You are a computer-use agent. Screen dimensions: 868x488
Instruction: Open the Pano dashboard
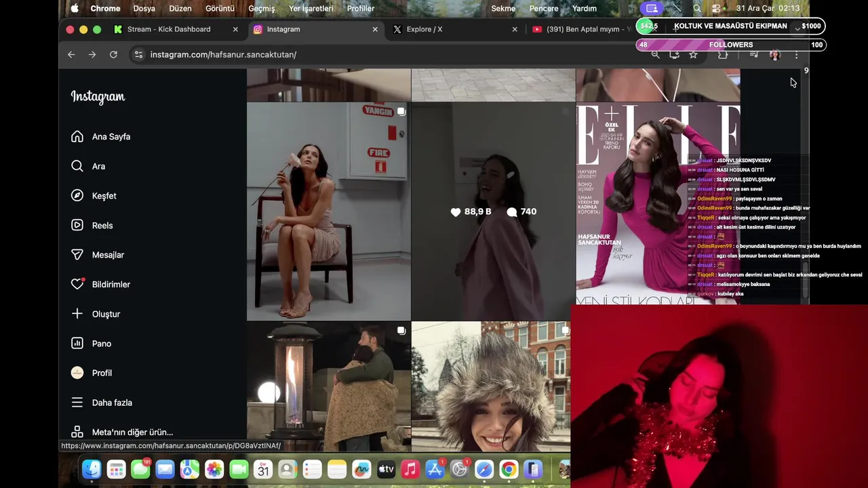[x=92, y=344]
